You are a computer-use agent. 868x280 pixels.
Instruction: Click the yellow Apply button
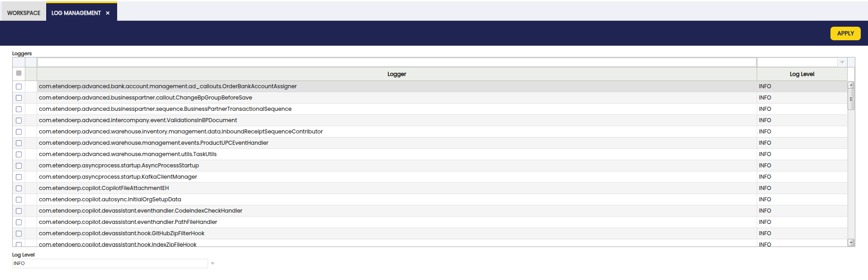click(845, 33)
